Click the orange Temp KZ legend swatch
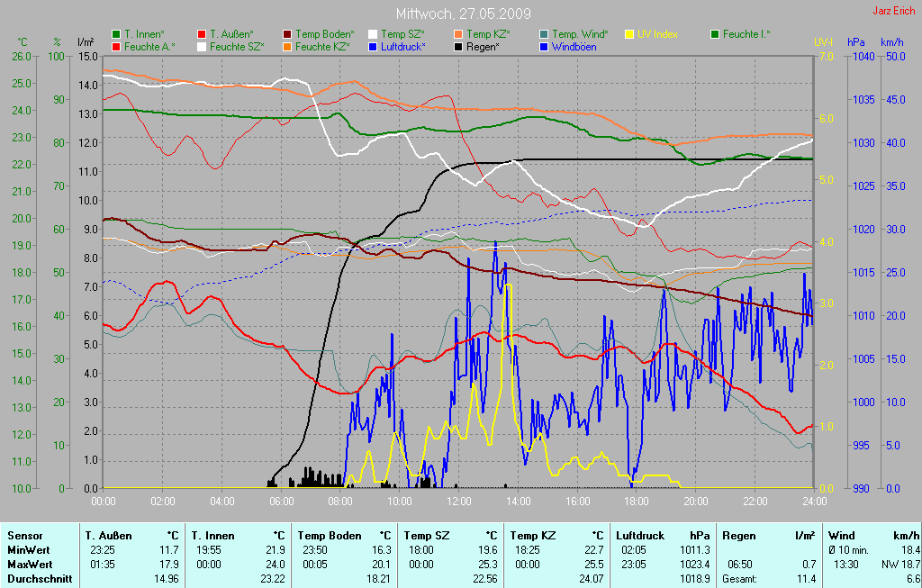Viewport: 922px width, 588px height. [x=458, y=35]
